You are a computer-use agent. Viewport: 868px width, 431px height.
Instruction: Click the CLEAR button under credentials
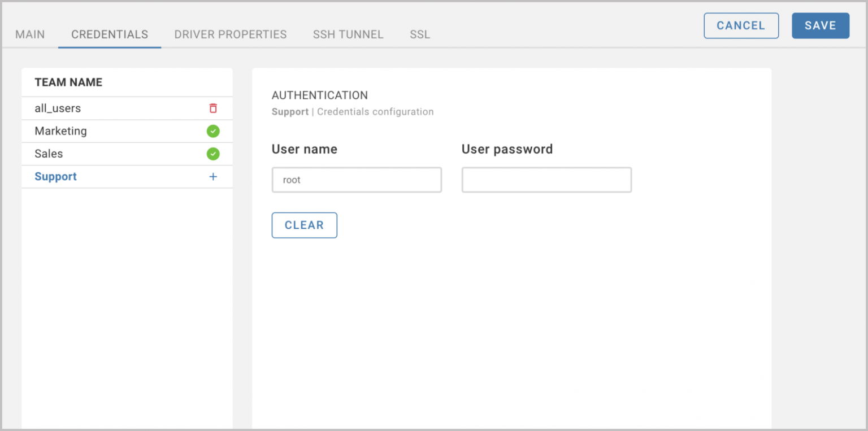point(304,225)
